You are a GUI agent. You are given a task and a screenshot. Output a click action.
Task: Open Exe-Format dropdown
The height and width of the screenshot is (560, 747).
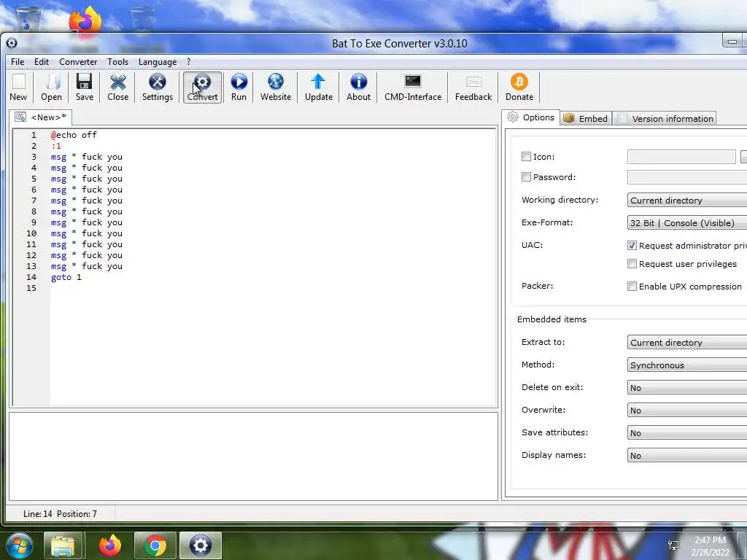coord(687,223)
